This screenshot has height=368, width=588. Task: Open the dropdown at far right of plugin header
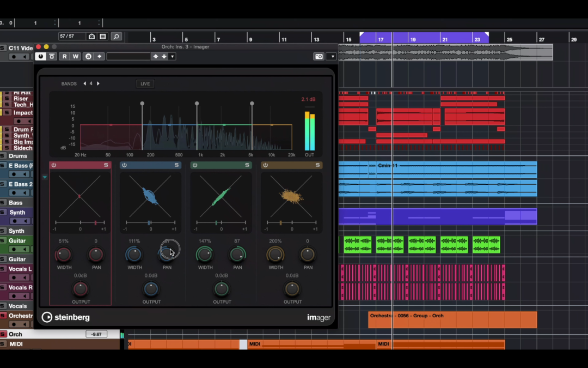tap(333, 56)
